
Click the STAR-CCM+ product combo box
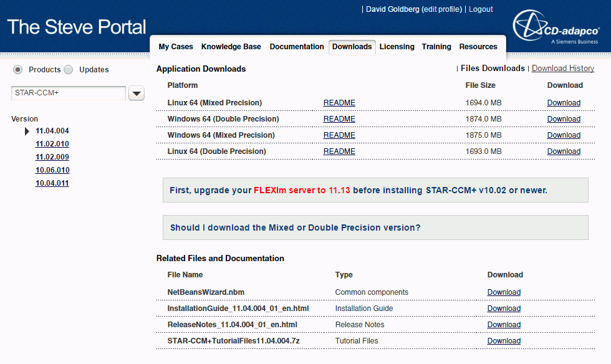69,93
